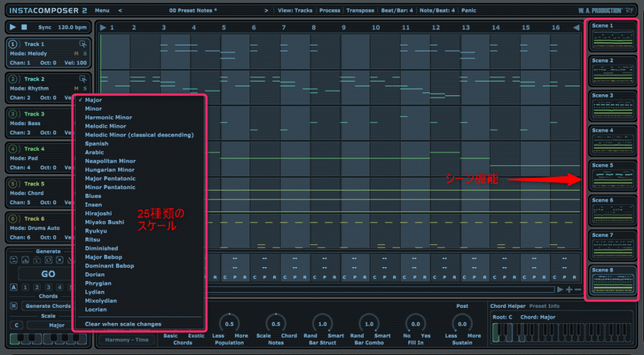The image size is (644, 355).
Task: Mute Track 1 with the M button
Action: coord(76,53)
